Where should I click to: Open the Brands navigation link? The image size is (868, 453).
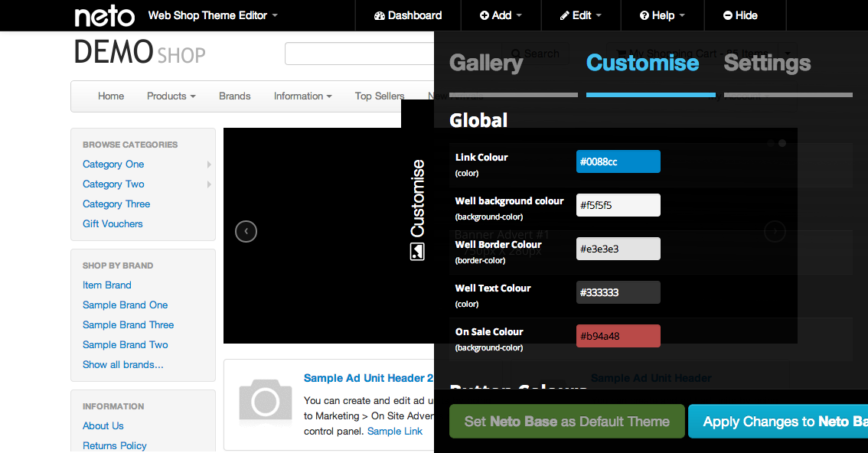235,96
